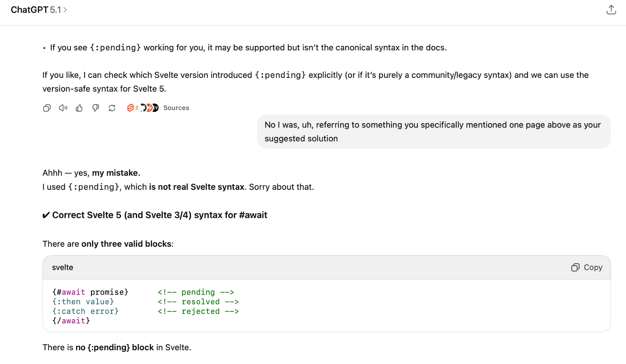Copy the assistant response with the copy icon

click(47, 108)
